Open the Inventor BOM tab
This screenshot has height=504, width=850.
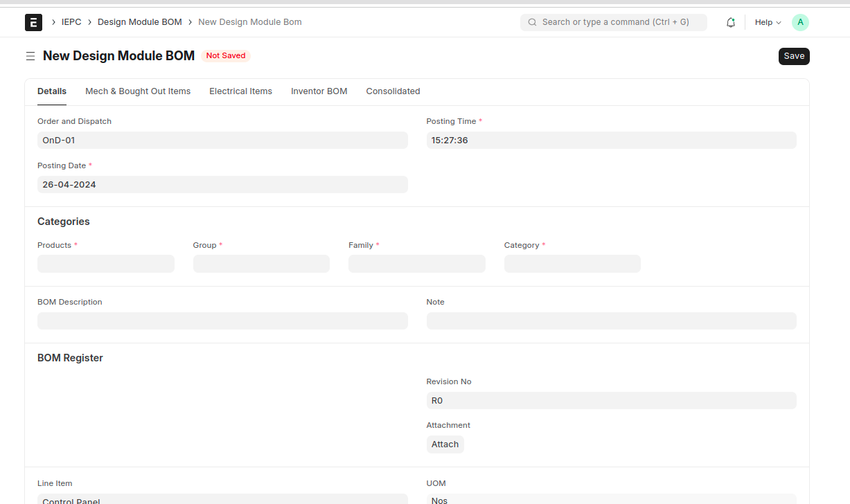point(319,91)
